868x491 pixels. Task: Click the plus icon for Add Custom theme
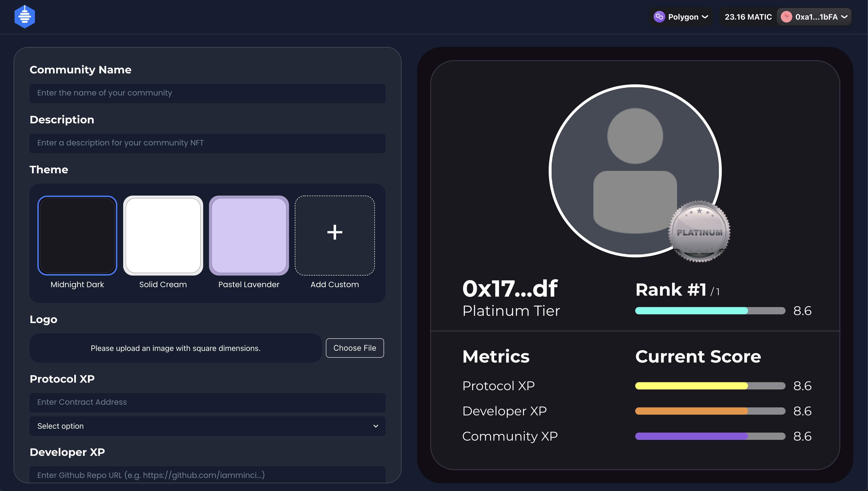335,232
